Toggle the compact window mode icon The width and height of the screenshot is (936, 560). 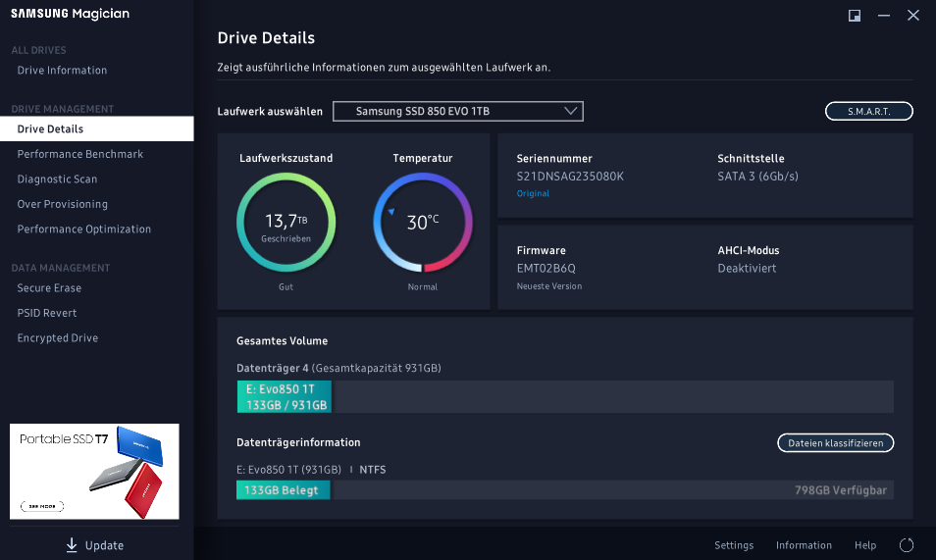(855, 16)
